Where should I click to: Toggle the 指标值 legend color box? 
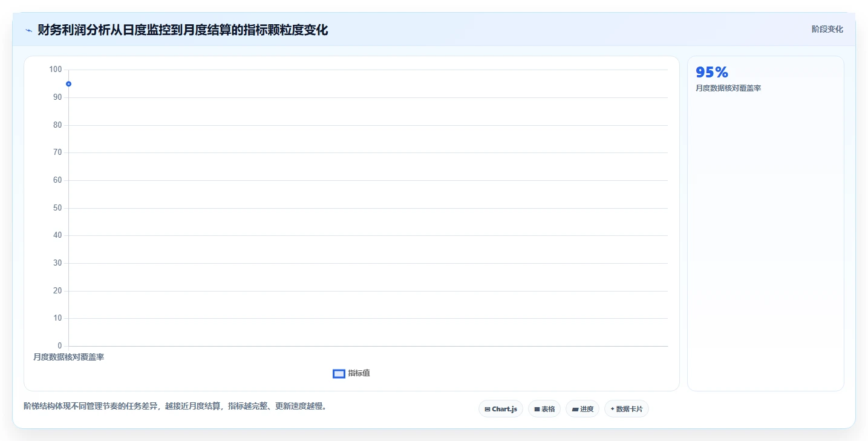339,374
